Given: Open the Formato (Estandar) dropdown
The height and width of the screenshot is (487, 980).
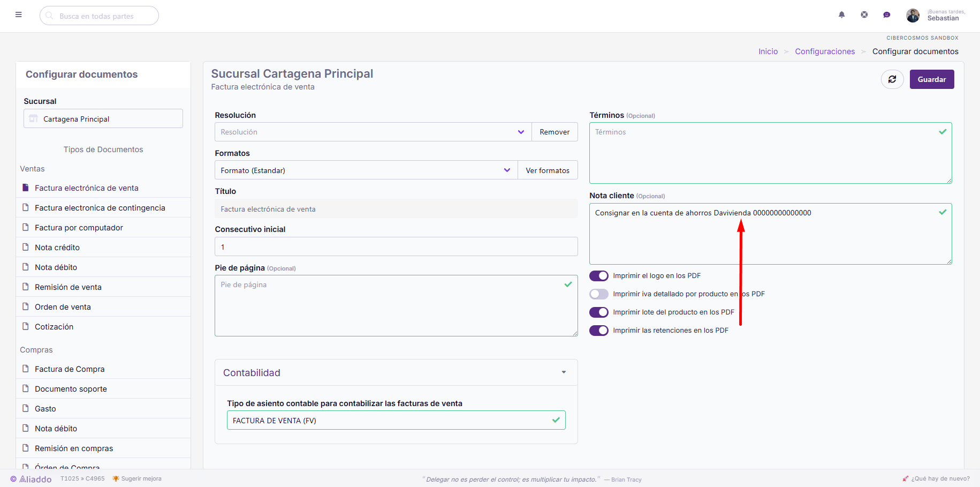Looking at the screenshot, I should 366,170.
